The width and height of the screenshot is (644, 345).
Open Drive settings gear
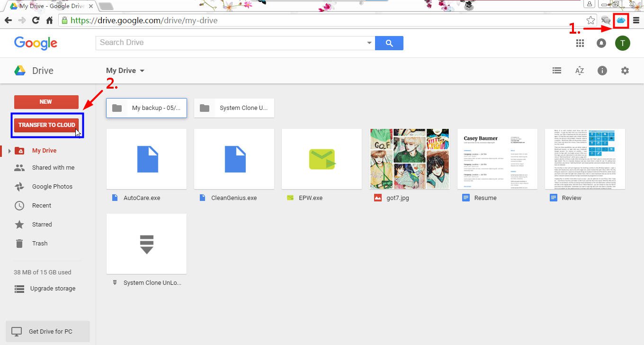point(625,71)
